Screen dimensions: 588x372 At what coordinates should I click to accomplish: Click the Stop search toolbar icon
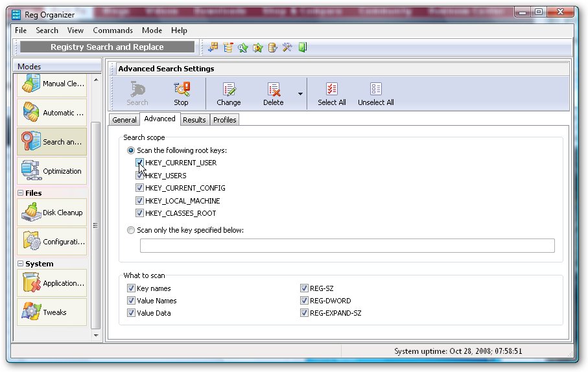(181, 93)
